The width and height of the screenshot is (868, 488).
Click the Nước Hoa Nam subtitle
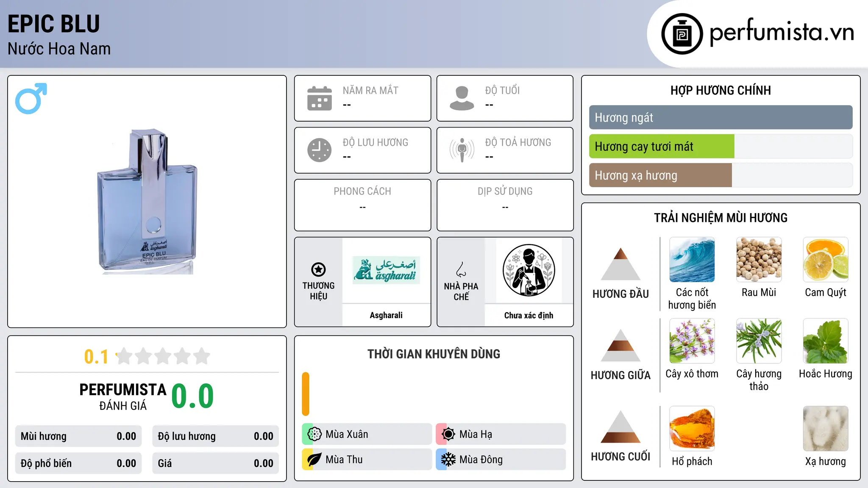(x=59, y=49)
